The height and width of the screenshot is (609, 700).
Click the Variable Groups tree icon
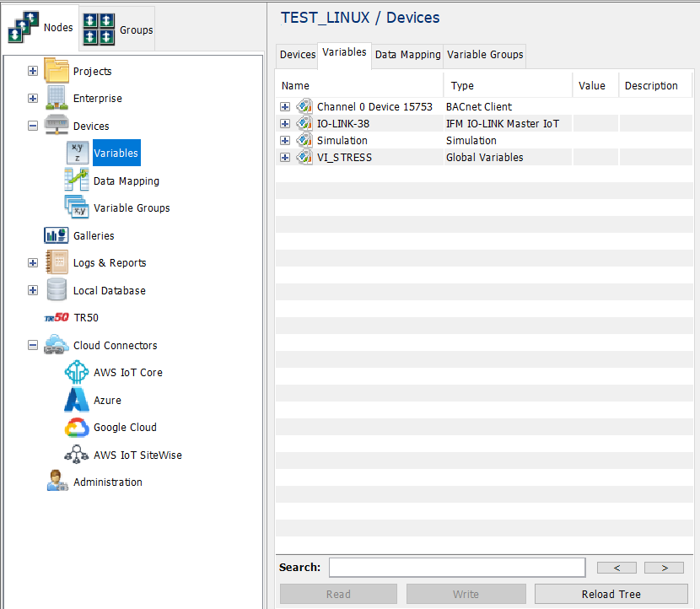77,207
